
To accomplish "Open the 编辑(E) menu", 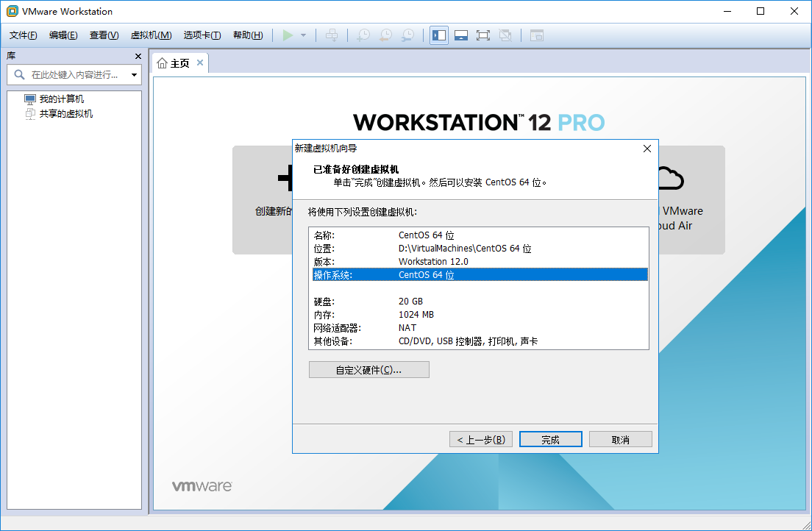I will [x=63, y=35].
